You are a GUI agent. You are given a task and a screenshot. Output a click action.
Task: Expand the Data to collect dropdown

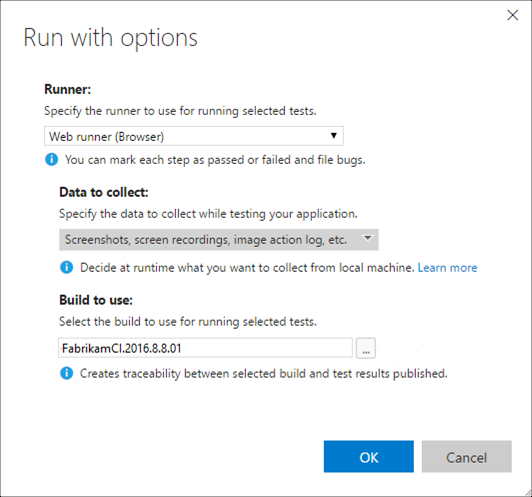(x=219, y=240)
